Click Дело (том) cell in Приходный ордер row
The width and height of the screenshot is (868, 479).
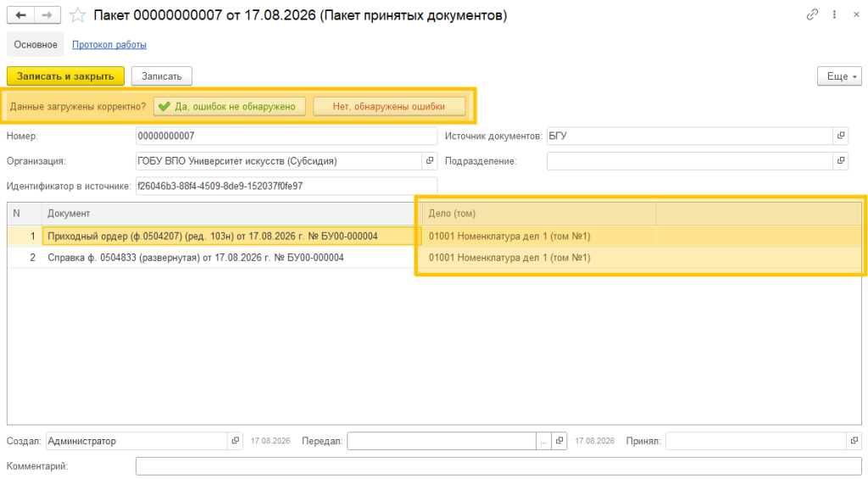click(539, 236)
